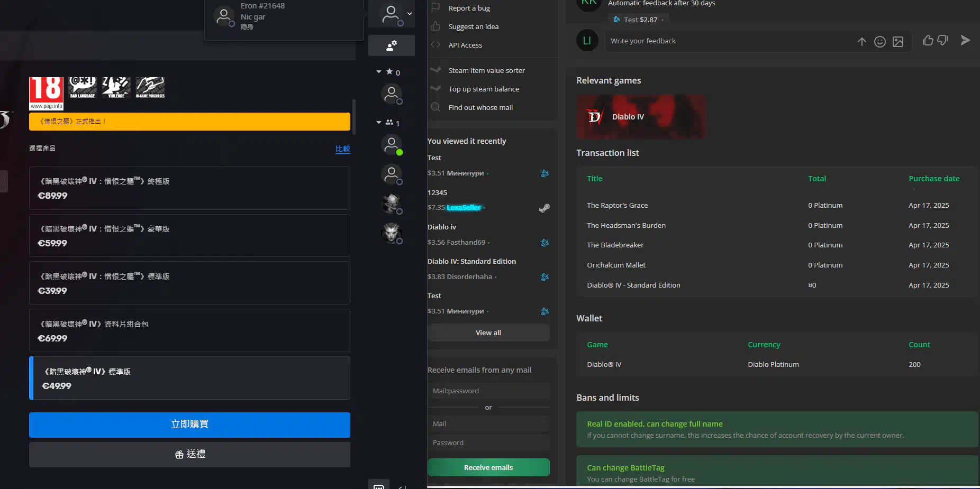Open Diablo IV: Standard Edition recent item
This screenshot has height=489, width=980.
(471, 261)
